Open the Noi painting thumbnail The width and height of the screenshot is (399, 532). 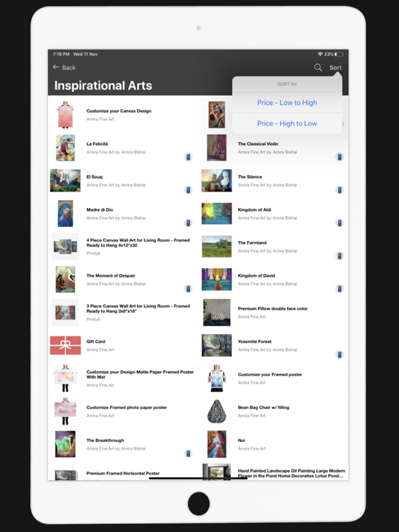(217, 444)
